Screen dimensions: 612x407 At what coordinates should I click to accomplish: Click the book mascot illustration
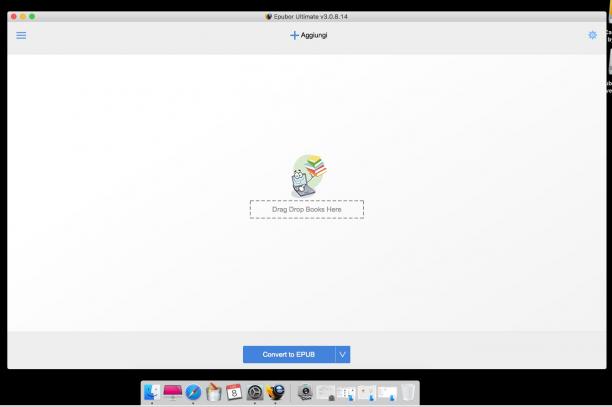pyautogui.click(x=309, y=176)
